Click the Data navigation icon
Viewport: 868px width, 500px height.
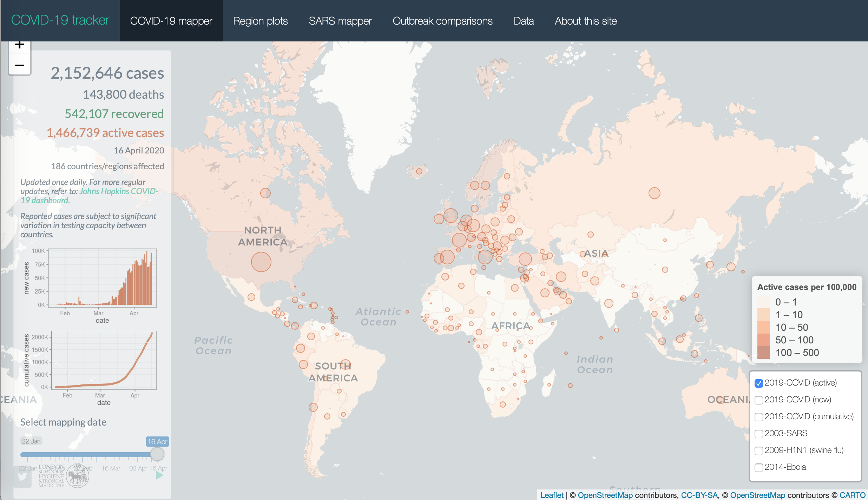524,20
